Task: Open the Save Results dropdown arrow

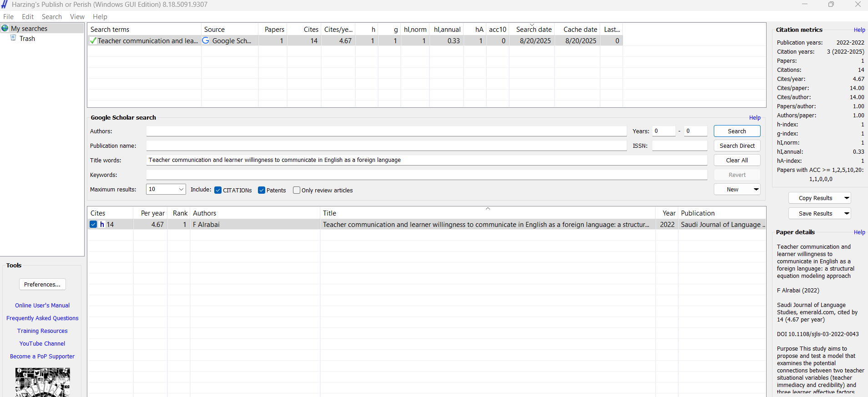Action: [847, 213]
